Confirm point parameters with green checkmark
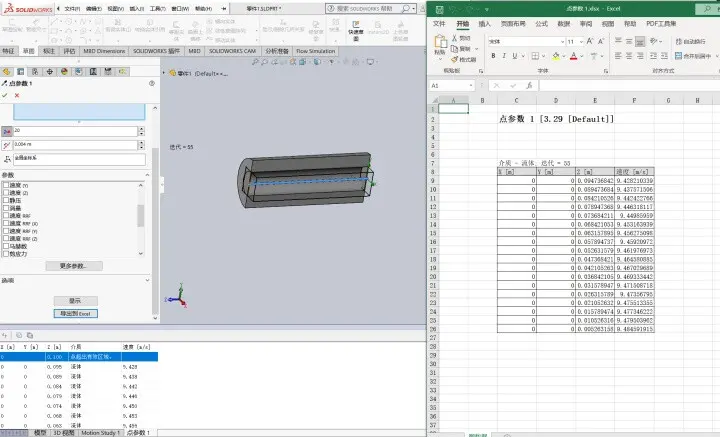Screen dimensions: 720x437 5,95
